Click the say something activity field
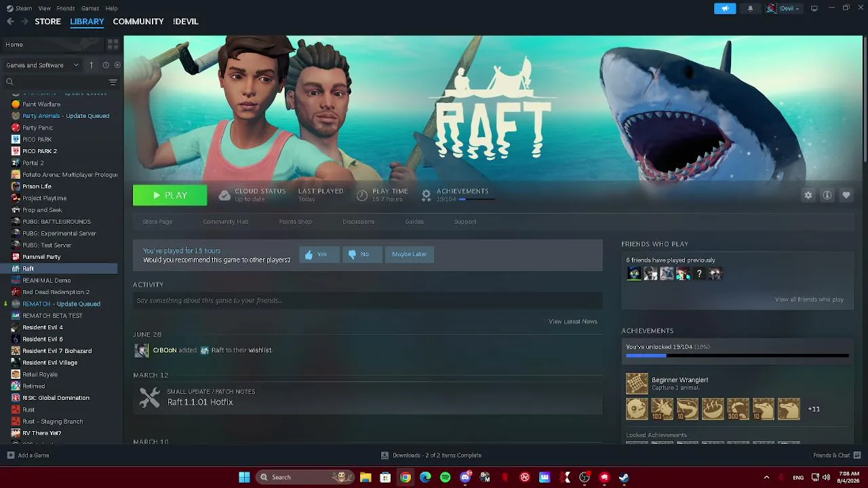 368,300
